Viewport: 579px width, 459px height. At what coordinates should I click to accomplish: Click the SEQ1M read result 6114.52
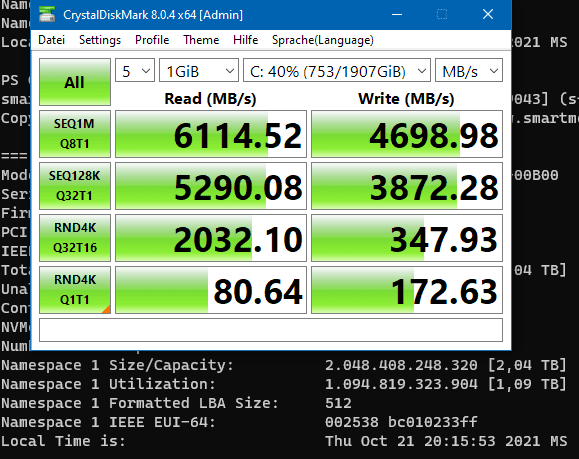211,134
